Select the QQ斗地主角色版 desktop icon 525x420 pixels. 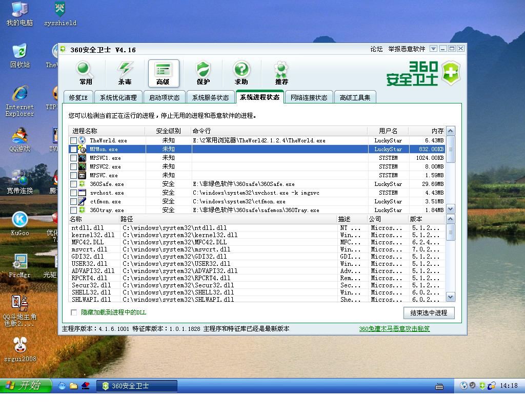pyautogui.click(x=20, y=311)
